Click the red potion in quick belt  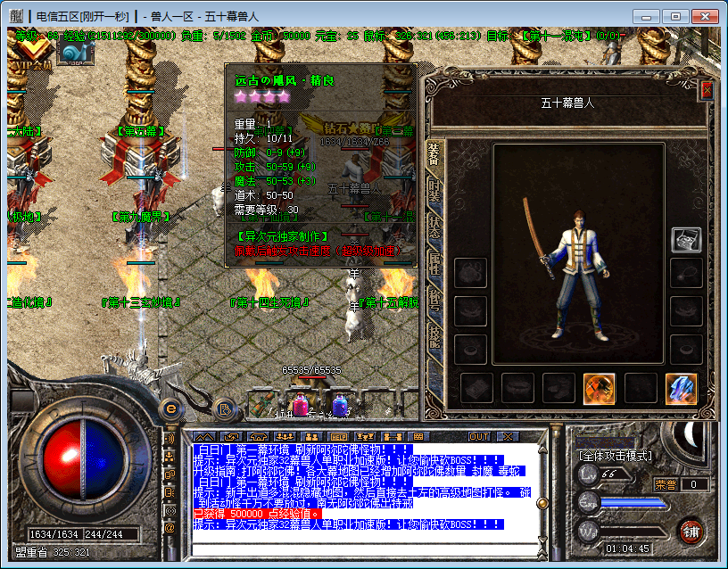[300, 406]
